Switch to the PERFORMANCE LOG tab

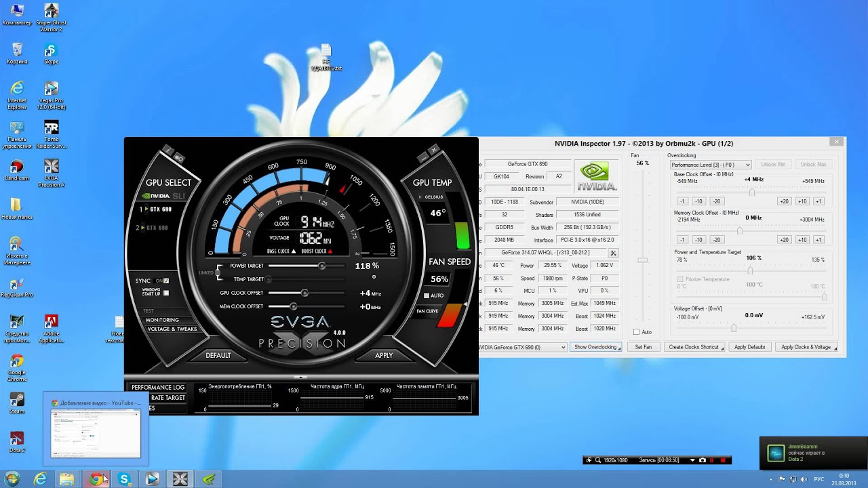click(x=157, y=388)
